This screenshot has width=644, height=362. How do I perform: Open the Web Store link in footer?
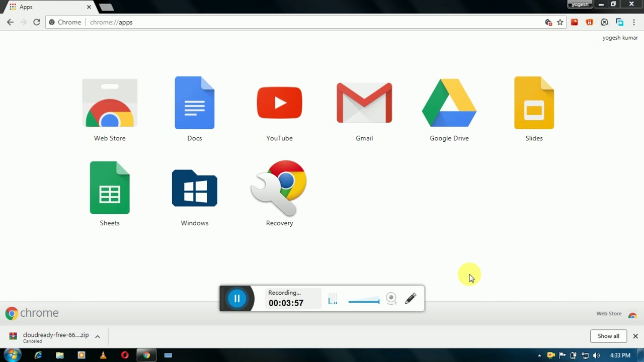tap(616, 313)
